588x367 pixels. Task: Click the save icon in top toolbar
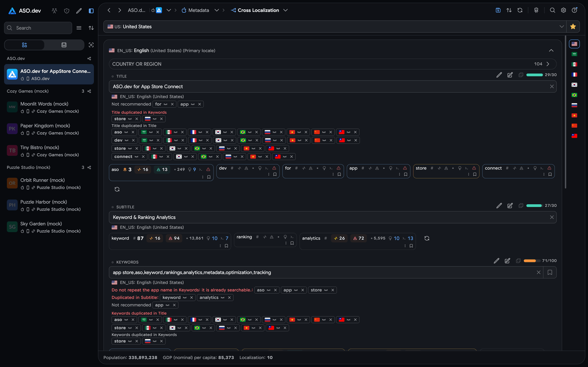click(x=498, y=10)
